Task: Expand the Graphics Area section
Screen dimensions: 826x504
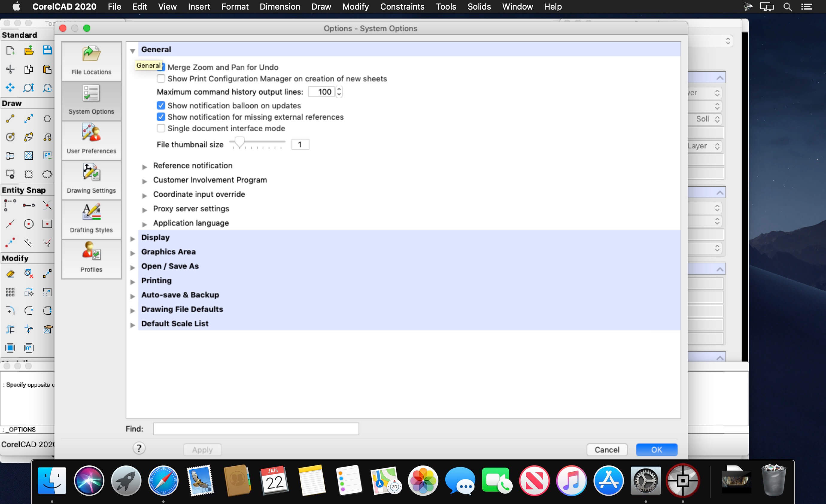Action: click(132, 253)
